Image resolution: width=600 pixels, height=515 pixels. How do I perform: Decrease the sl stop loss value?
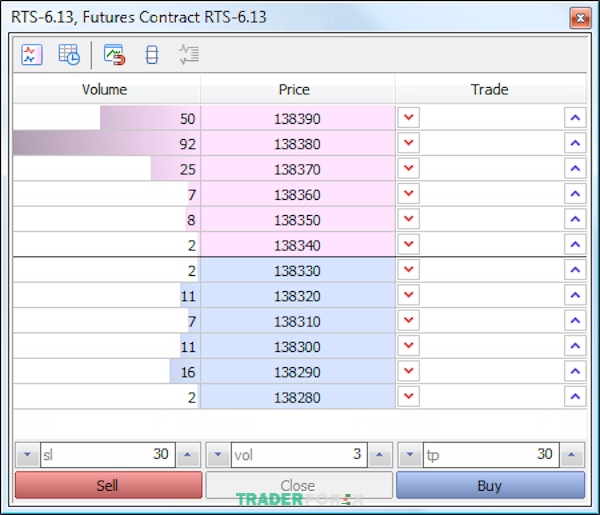click(x=27, y=455)
